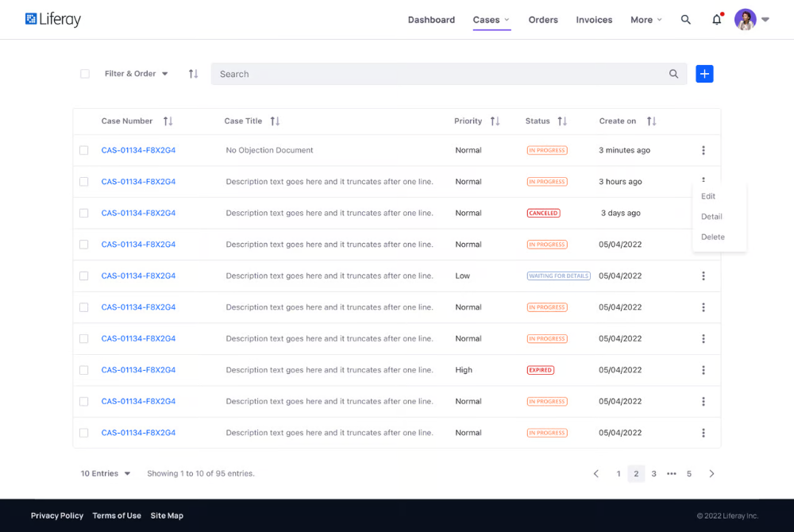Go to next page arrow
The height and width of the screenshot is (532, 794).
(711, 474)
